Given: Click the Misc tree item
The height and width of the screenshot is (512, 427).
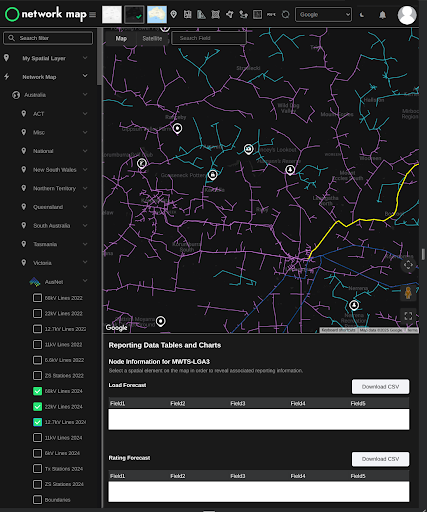Looking at the screenshot, I should [x=39, y=132].
